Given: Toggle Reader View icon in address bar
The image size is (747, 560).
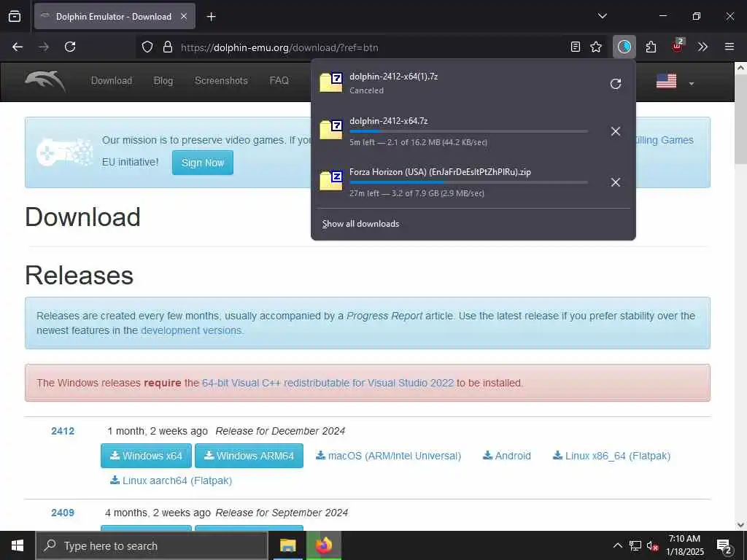Looking at the screenshot, I should pyautogui.click(x=576, y=47).
